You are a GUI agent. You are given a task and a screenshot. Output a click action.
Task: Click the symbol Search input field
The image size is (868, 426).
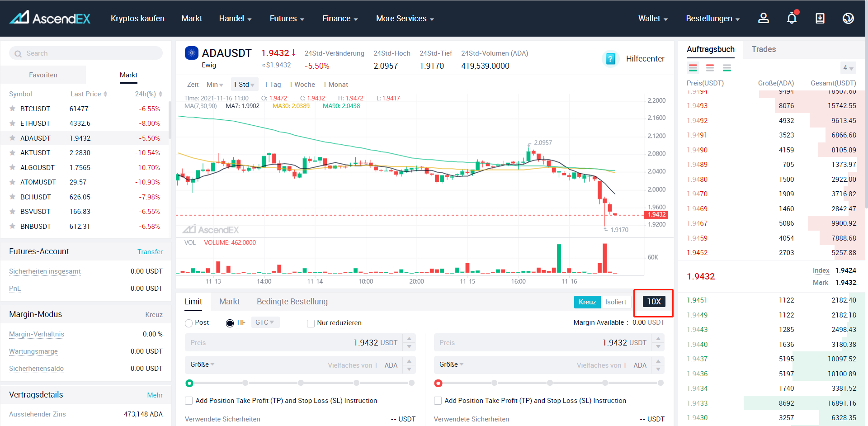pos(86,53)
